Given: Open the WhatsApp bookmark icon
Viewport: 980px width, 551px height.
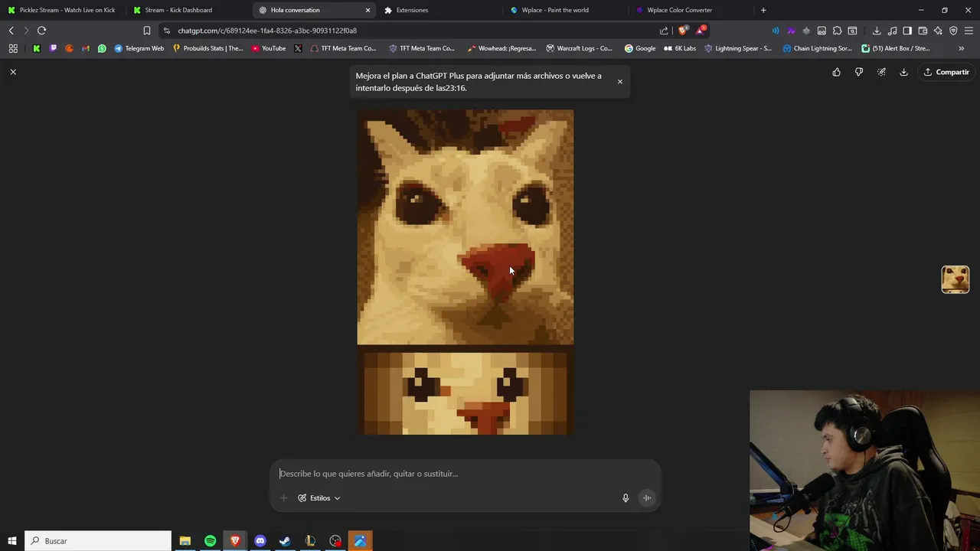Looking at the screenshot, I should 102,48.
